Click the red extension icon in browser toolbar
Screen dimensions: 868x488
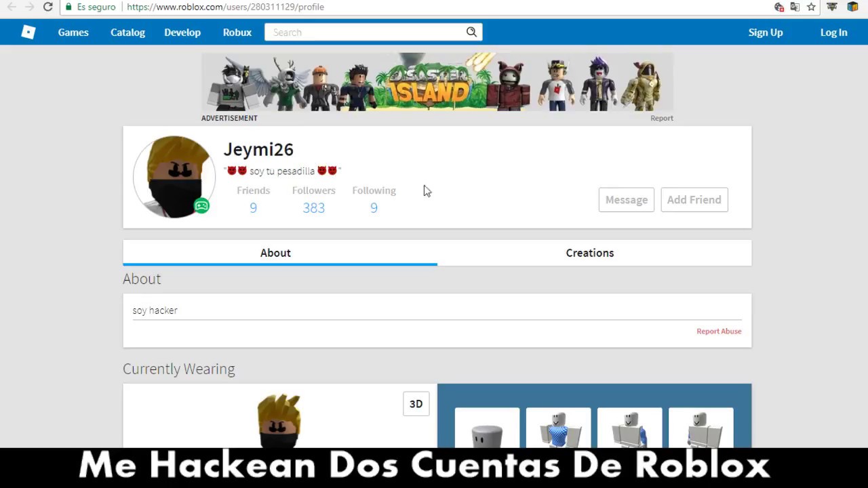coord(779,7)
